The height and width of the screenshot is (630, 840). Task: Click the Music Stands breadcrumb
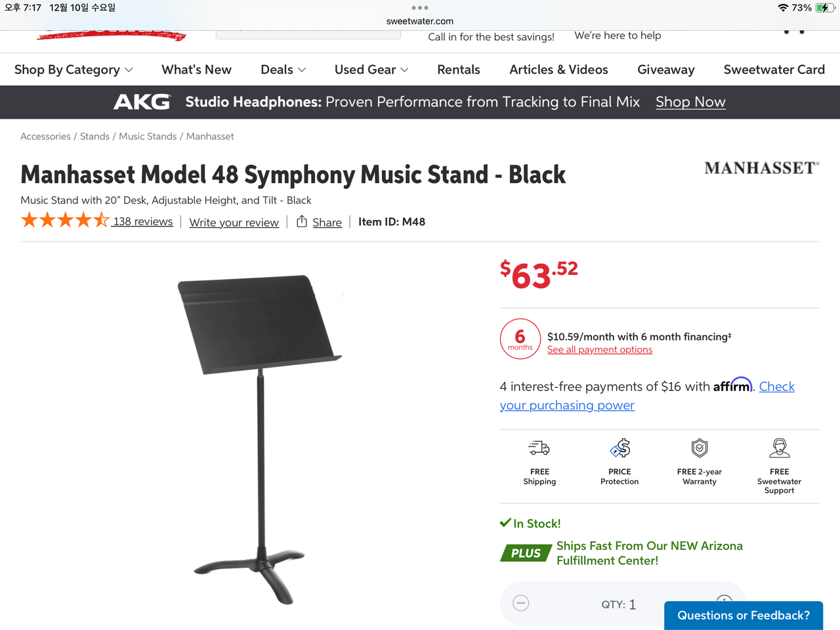click(148, 136)
